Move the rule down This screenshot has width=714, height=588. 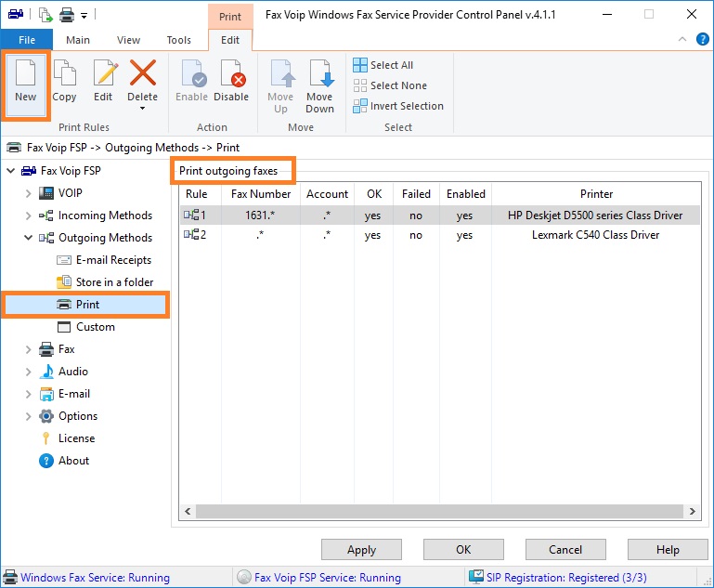click(319, 86)
